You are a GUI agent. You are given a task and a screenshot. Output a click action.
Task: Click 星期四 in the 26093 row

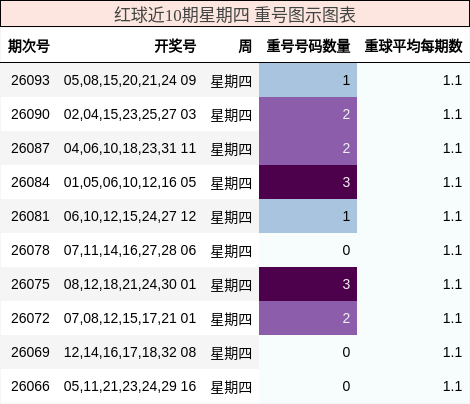point(231,81)
